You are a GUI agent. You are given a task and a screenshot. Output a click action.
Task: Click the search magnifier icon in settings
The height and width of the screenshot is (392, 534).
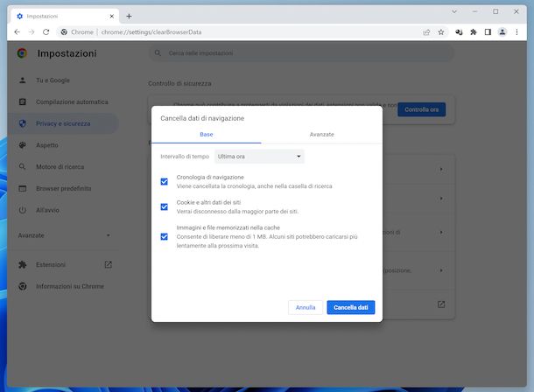[158, 53]
